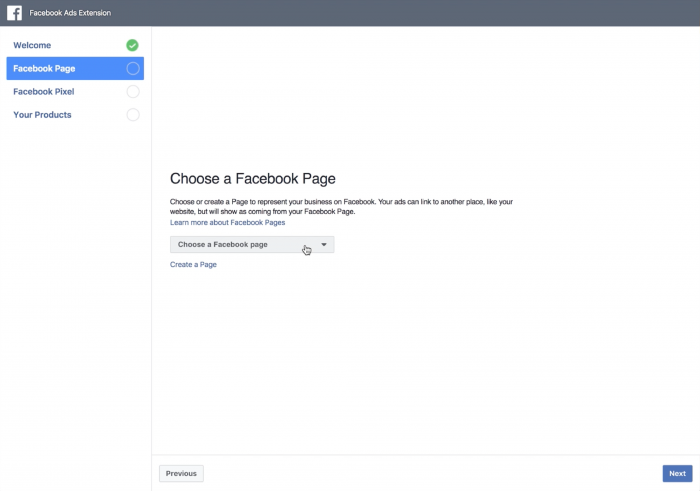
Task: Click the dropdown arrow for page selection
Action: click(324, 245)
